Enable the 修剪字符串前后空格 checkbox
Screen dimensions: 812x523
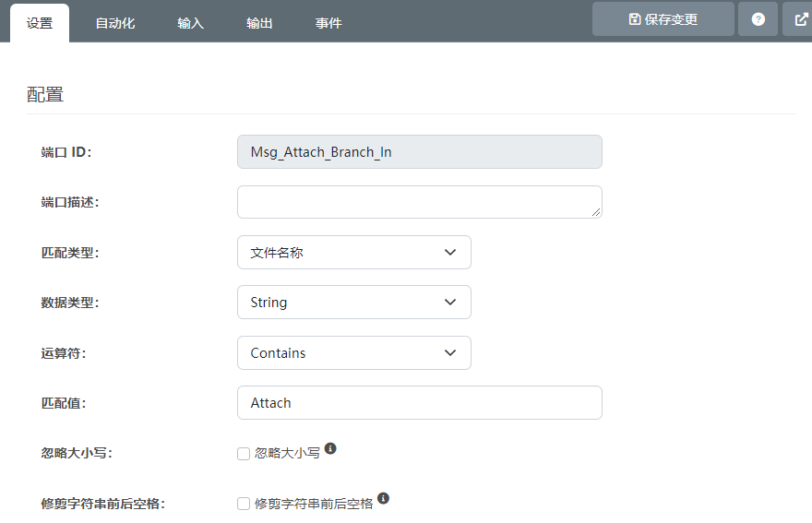point(244,504)
